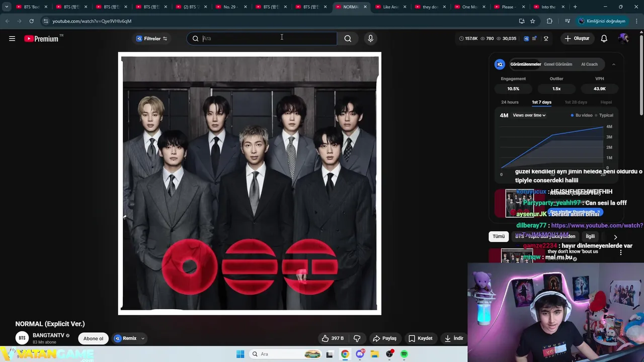The width and height of the screenshot is (644, 362).
Task: Open the browser extensions puzzle icon
Action: [x=549, y=21]
